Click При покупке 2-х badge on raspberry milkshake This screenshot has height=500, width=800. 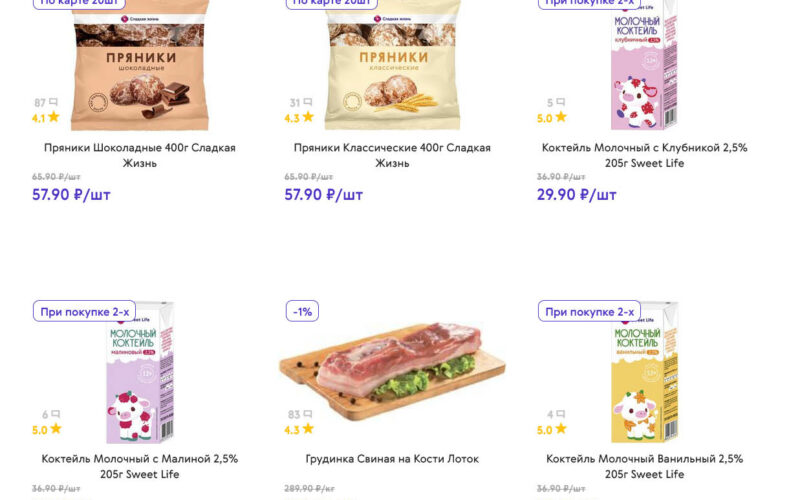click(x=84, y=311)
